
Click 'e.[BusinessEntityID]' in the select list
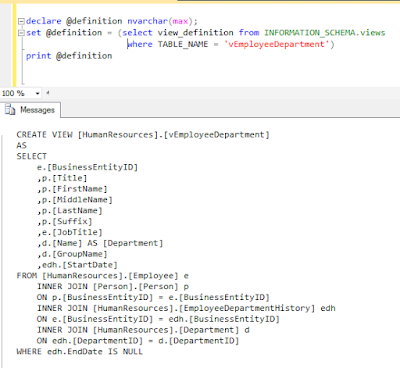coord(87,167)
